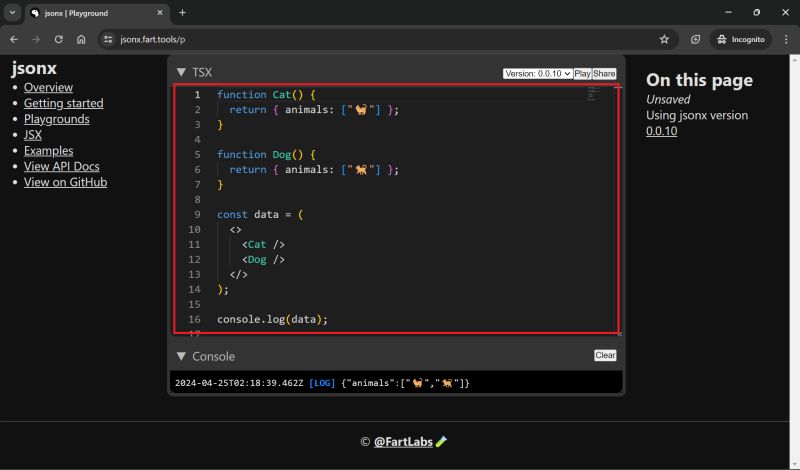
Task: Click the '<Cat />' code line
Action: click(263, 244)
